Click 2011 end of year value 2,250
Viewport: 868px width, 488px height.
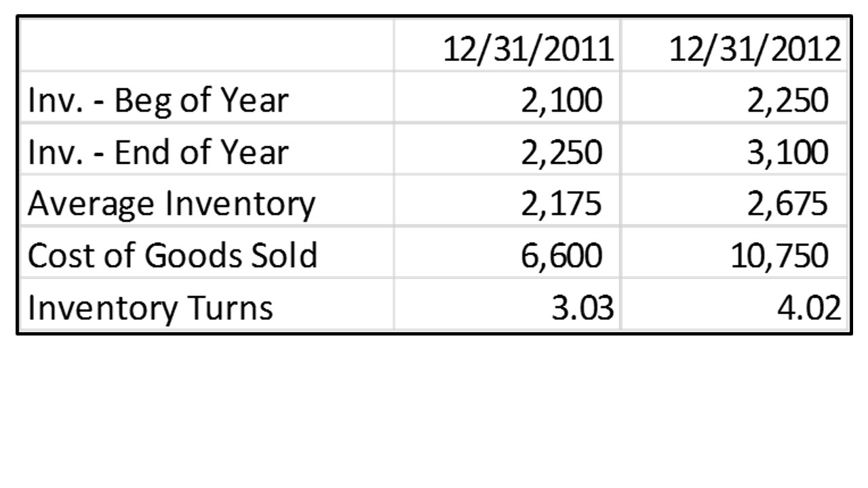click(507, 148)
